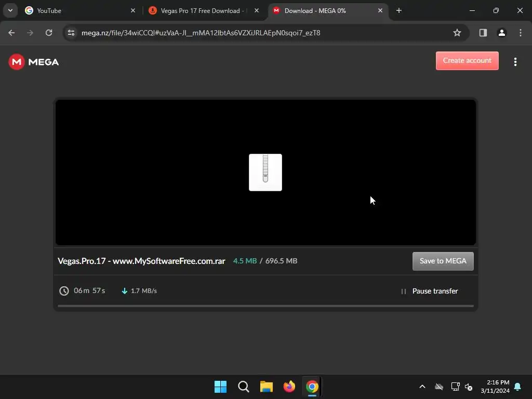Go forward in browser history
Screen dimensions: 532x399
[30, 33]
